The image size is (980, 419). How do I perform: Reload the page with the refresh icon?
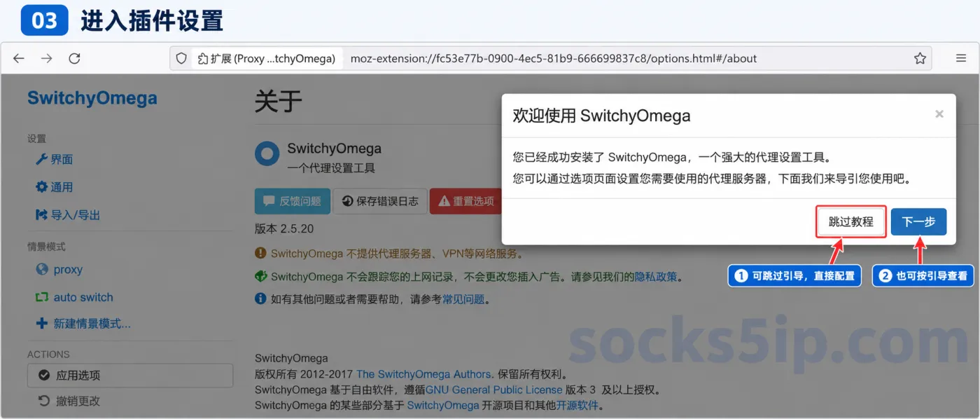click(74, 59)
